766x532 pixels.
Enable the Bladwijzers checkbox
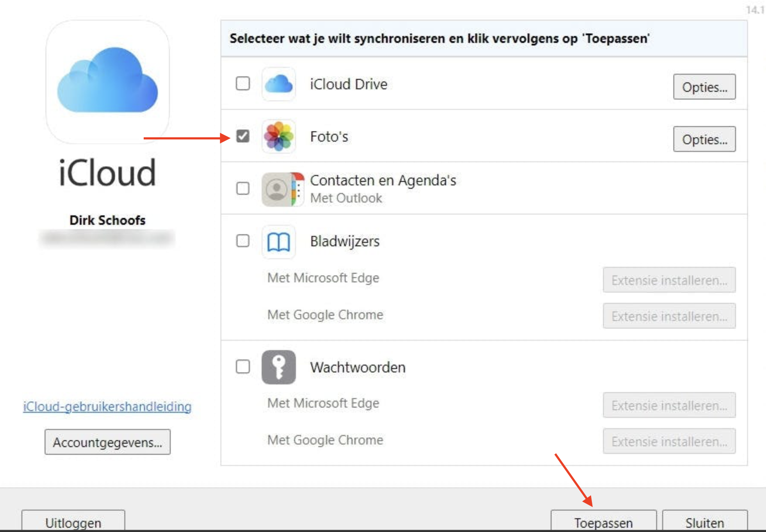(243, 242)
